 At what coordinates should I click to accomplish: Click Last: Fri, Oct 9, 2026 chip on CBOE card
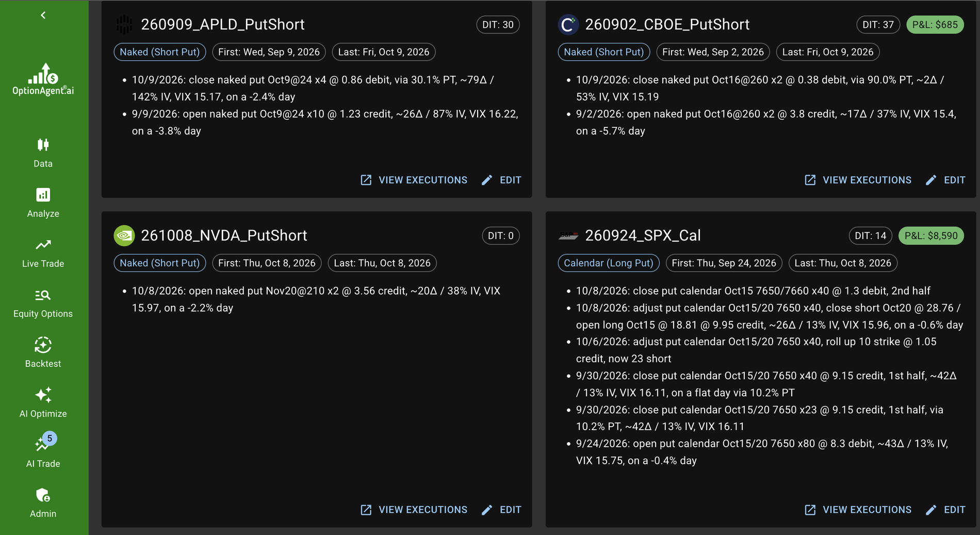(828, 52)
